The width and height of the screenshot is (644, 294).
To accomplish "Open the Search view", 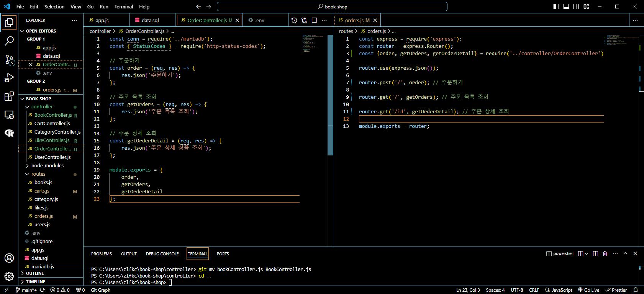I will [x=9, y=41].
